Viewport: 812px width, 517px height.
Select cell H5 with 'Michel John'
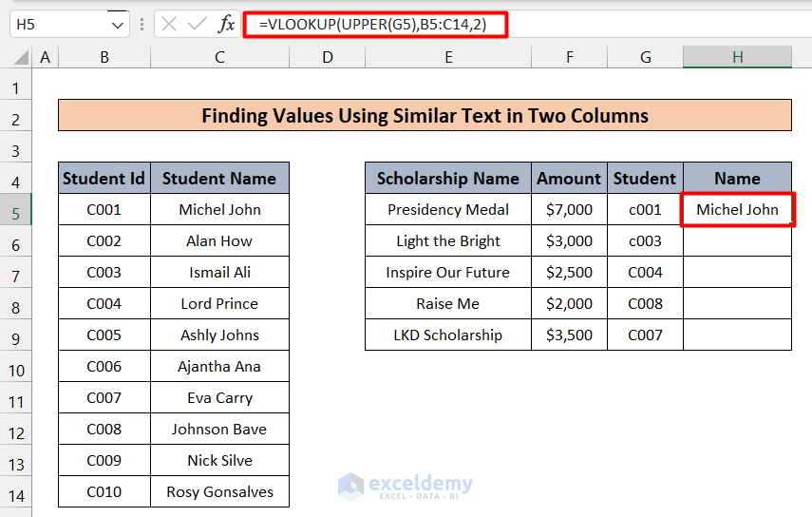[x=737, y=209]
